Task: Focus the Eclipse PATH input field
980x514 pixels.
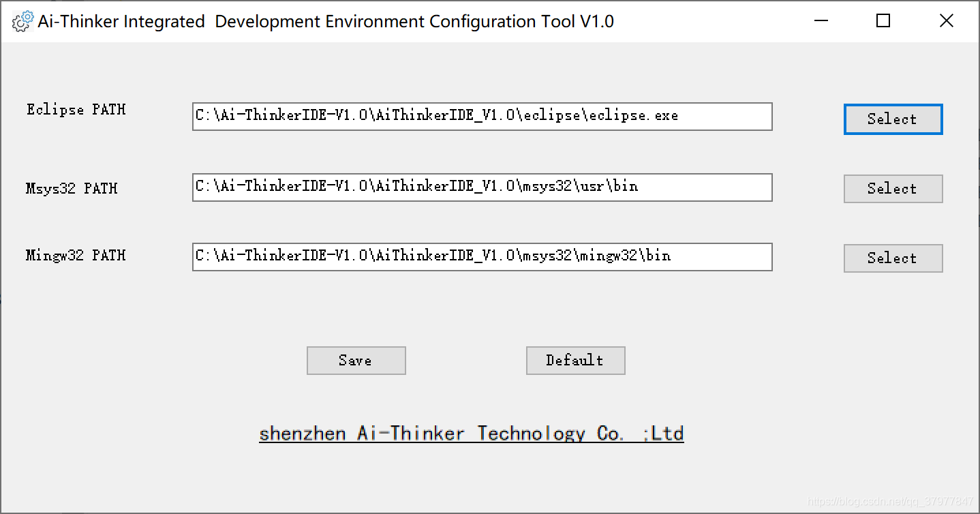Action: [483, 117]
